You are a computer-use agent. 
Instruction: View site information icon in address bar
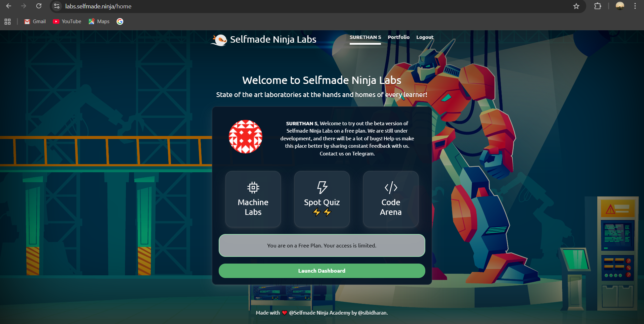click(x=57, y=6)
